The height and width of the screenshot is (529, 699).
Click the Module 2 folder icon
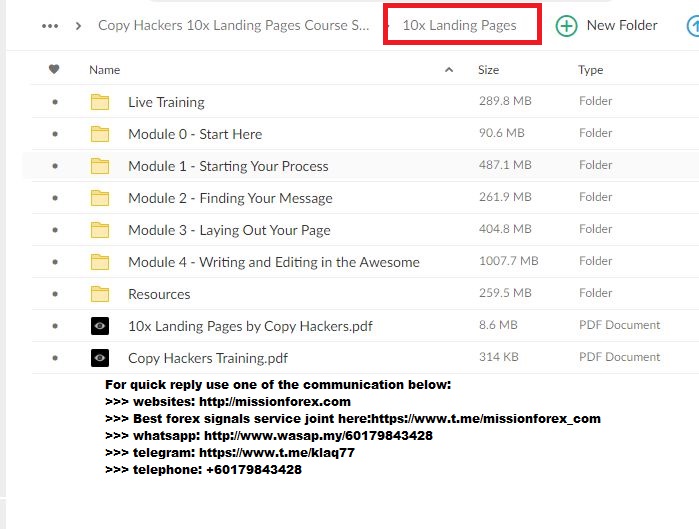pyautogui.click(x=100, y=198)
